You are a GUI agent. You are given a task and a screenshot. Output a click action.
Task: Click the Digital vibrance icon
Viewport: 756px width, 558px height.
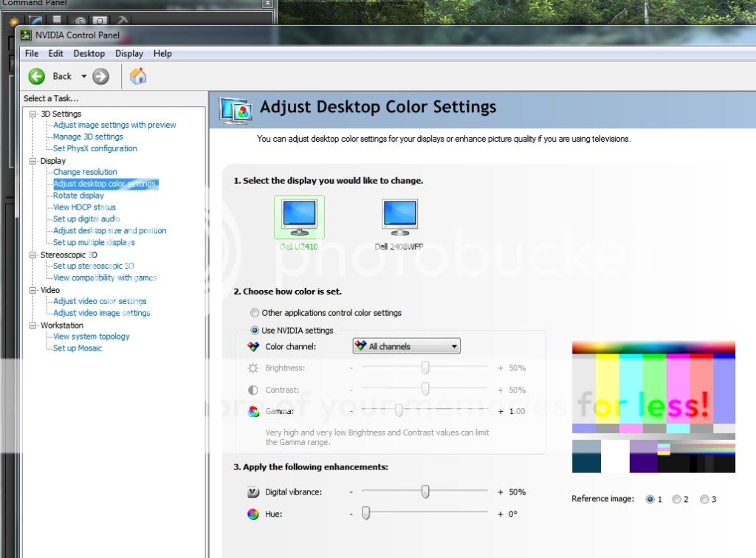(253, 492)
